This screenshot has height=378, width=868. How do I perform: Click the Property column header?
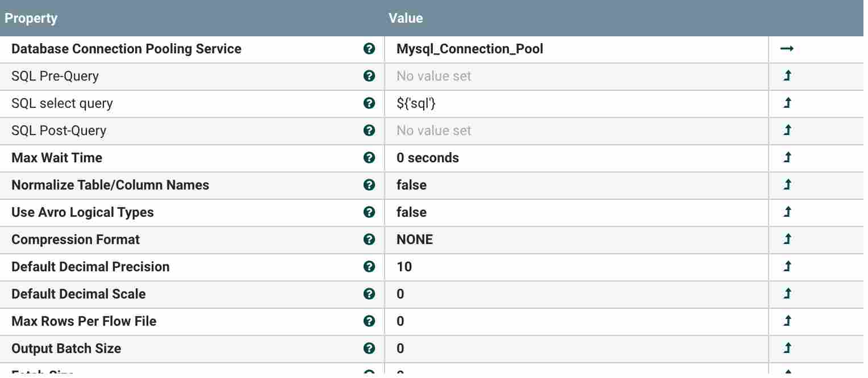pos(31,18)
